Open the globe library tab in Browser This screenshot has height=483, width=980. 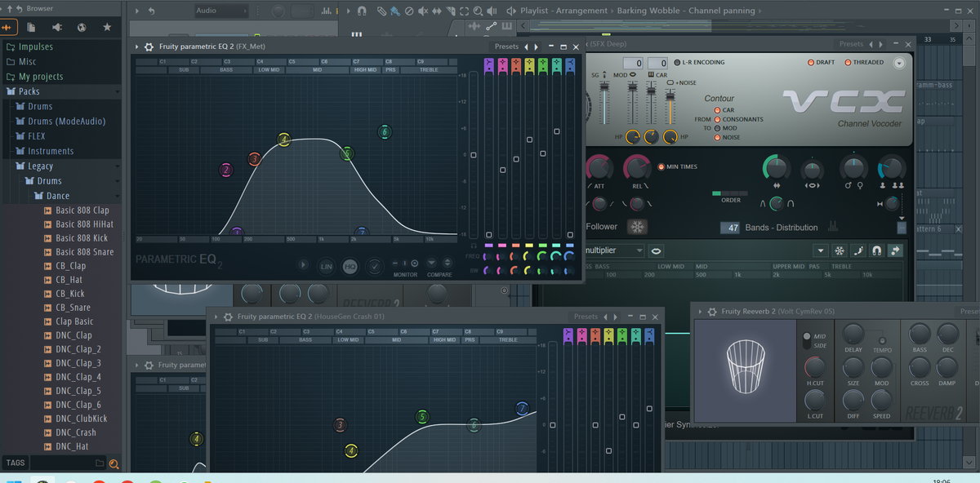click(82, 28)
